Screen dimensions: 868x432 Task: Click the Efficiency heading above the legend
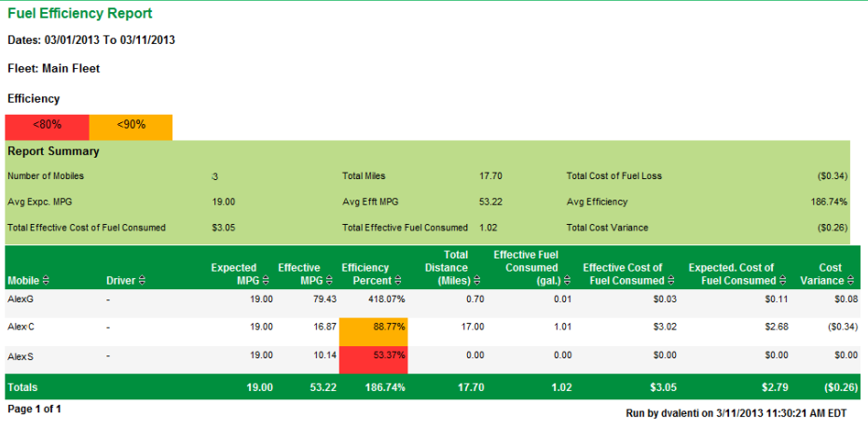coord(34,99)
